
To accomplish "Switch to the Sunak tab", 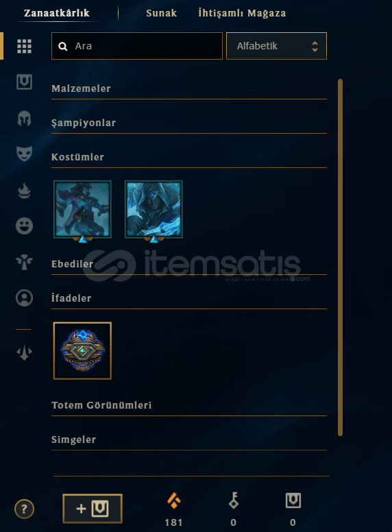I will [x=162, y=13].
